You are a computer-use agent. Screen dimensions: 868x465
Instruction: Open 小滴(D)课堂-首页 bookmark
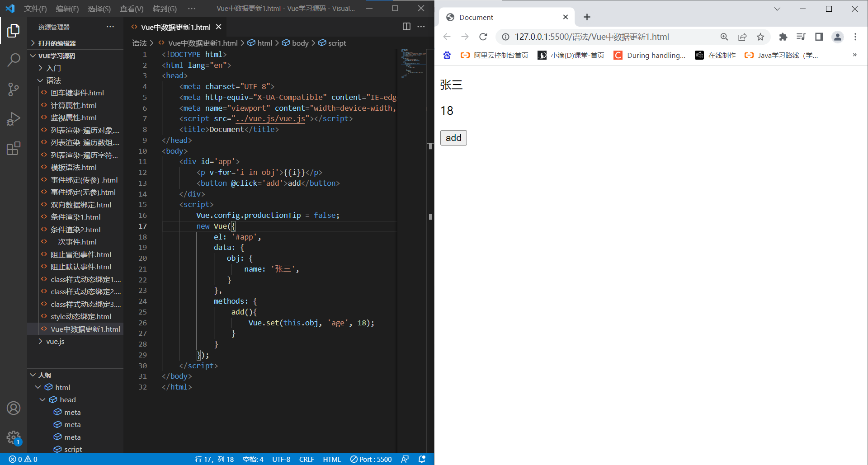pos(571,55)
